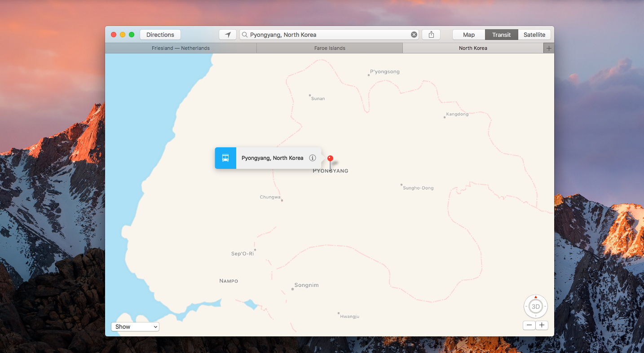Image resolution: width=644 pixels, height=353 pixels.
Task: Clear the search field text
Action: tap(414, 35)
